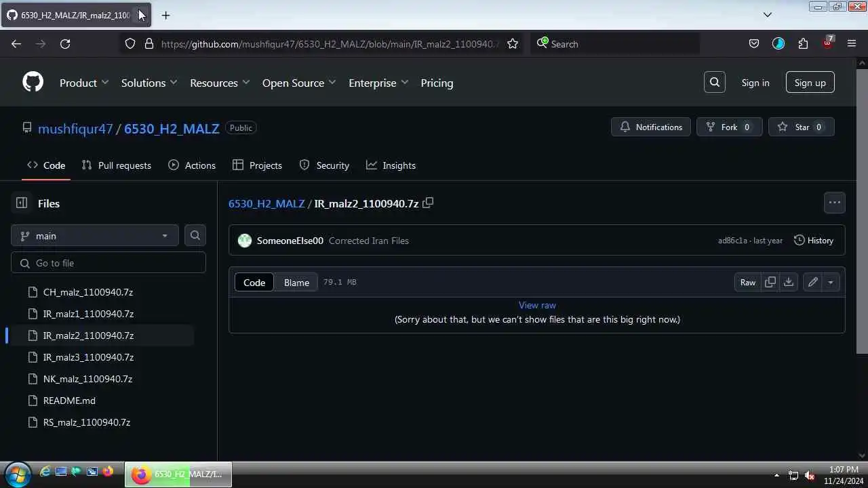The height and width of the screenshot is (488, 868).
Task: Star the repository
Action: (802, 127)
